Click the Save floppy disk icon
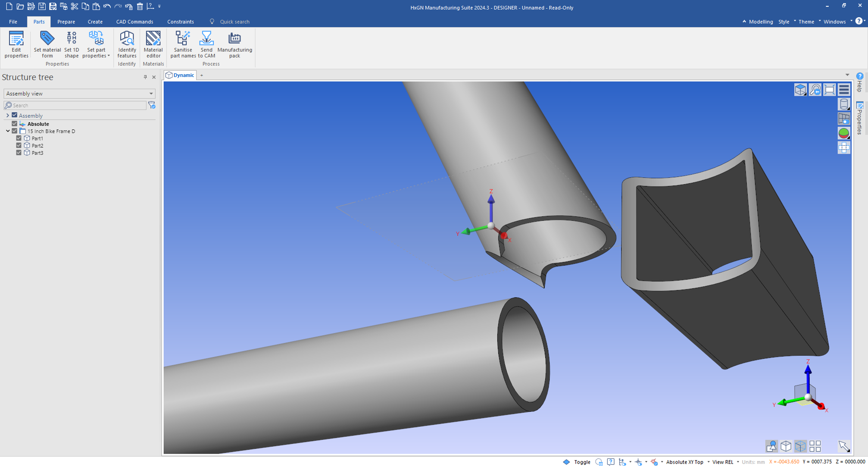868x467 pixels. (42, 6)
